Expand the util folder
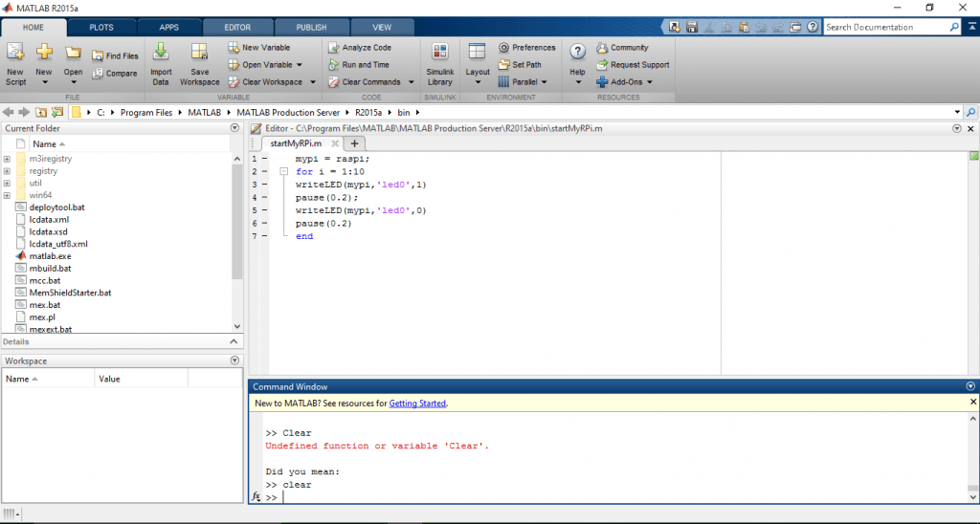Viewport: 980px width, 524px height. [7, 183]
